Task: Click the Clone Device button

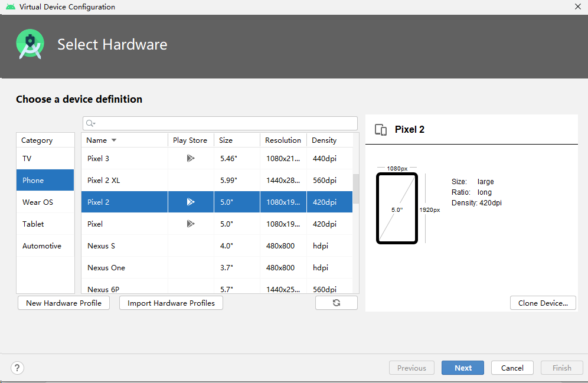Action: pyautogui.click(x=543, y=303)
